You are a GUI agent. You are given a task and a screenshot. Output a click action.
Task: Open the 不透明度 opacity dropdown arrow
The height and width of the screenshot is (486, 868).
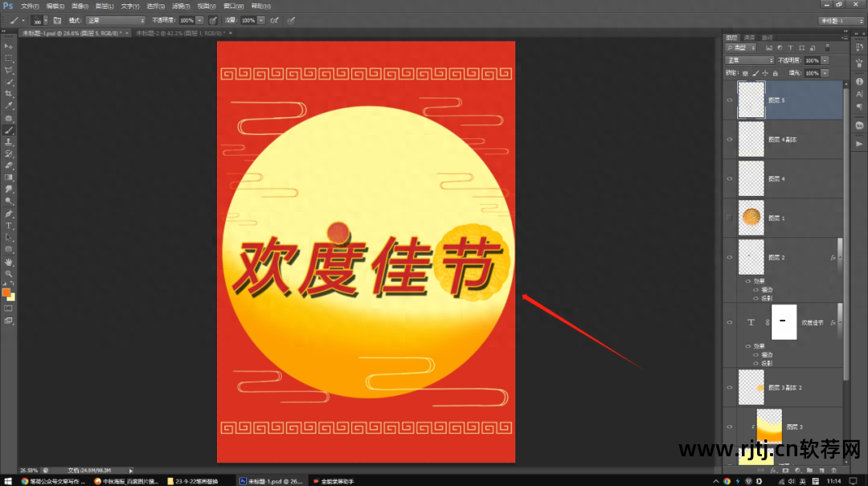click(x=825, y=61)
